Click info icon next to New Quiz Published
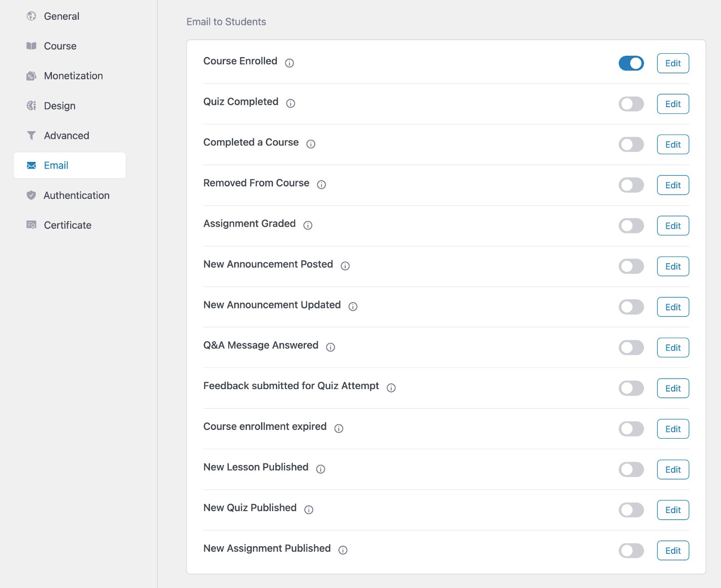 (x=309, y=510)
